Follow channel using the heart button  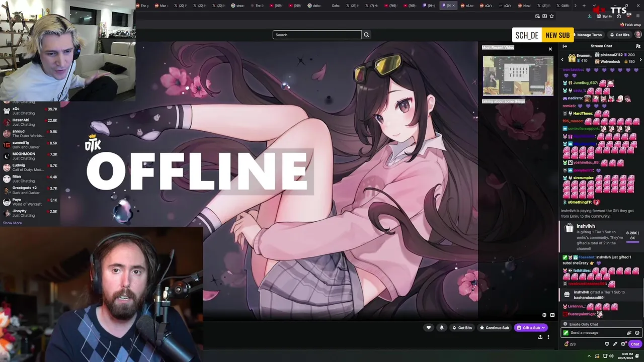click(x=429, y=328)
